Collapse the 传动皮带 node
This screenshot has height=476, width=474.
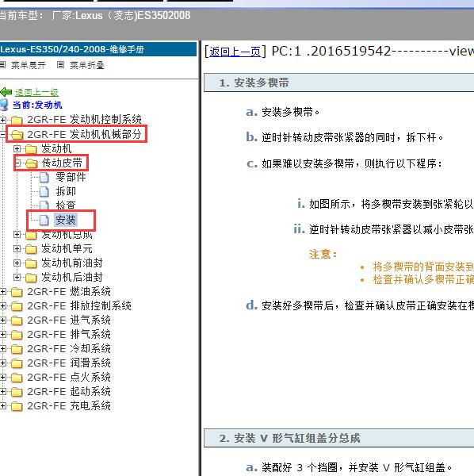pyautogui.click(x=17, y=163)
